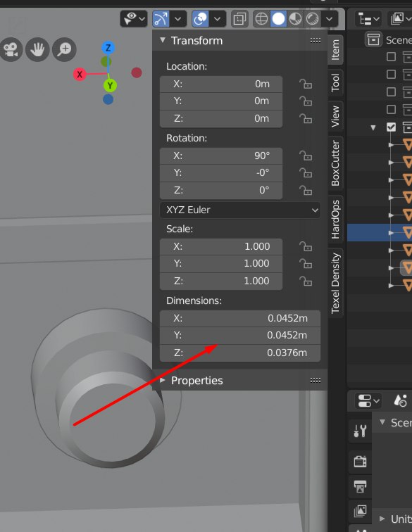
Task: Lock the Location Z value
Action: tap(306, 119)
